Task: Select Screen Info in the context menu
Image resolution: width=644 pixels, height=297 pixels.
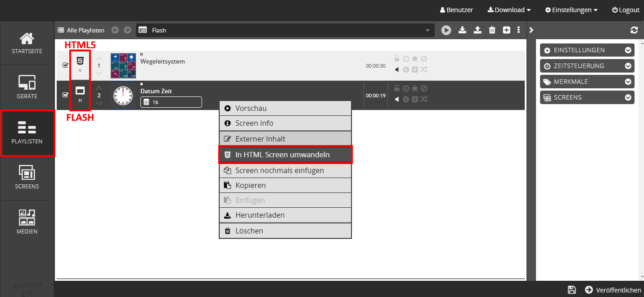Action: (x=285, y=123)
